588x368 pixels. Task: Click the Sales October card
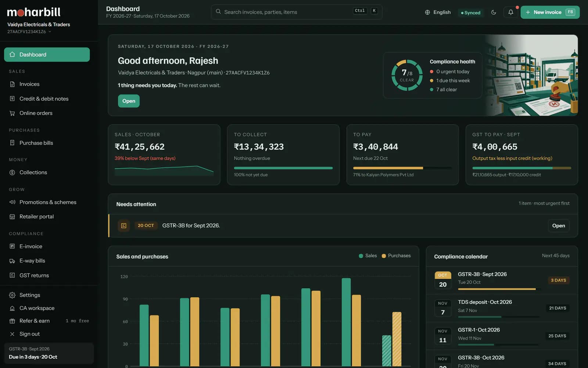164,155
